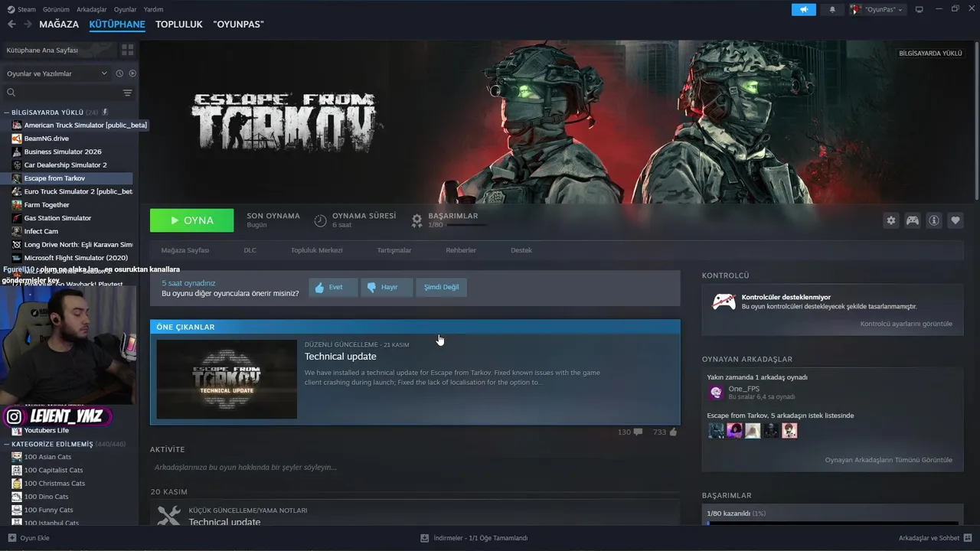Click the ready-to-play filter icon
980x551 pixels.
[132, 73]
